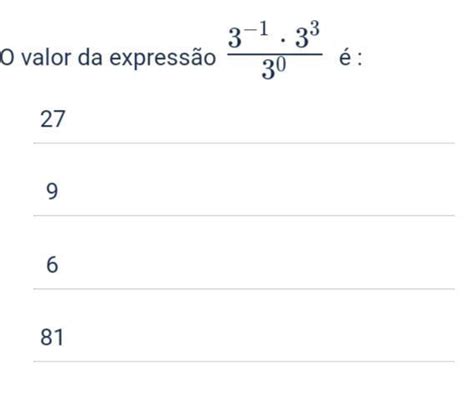Click the exponent −1 in the numerator
This screenshot has width=474, height=415.
[255, 30]
